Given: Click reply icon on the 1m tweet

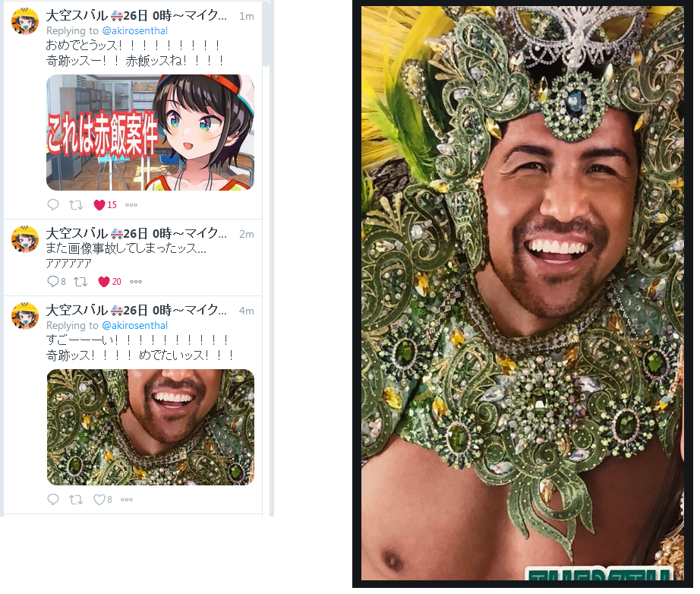Looking at the screenshot, I should click(x=53, y=204).
